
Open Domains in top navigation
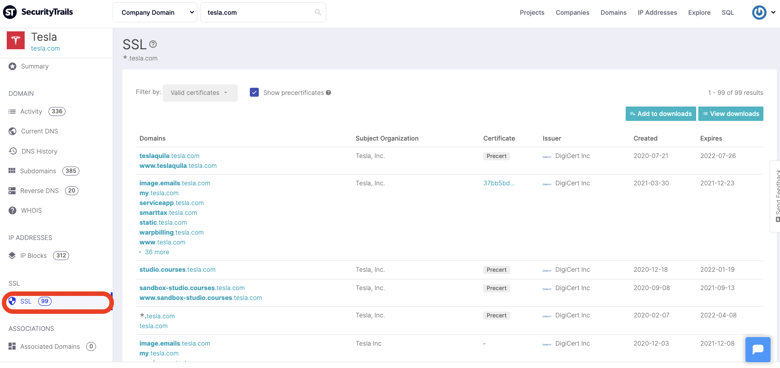click(x=613, y=12)
